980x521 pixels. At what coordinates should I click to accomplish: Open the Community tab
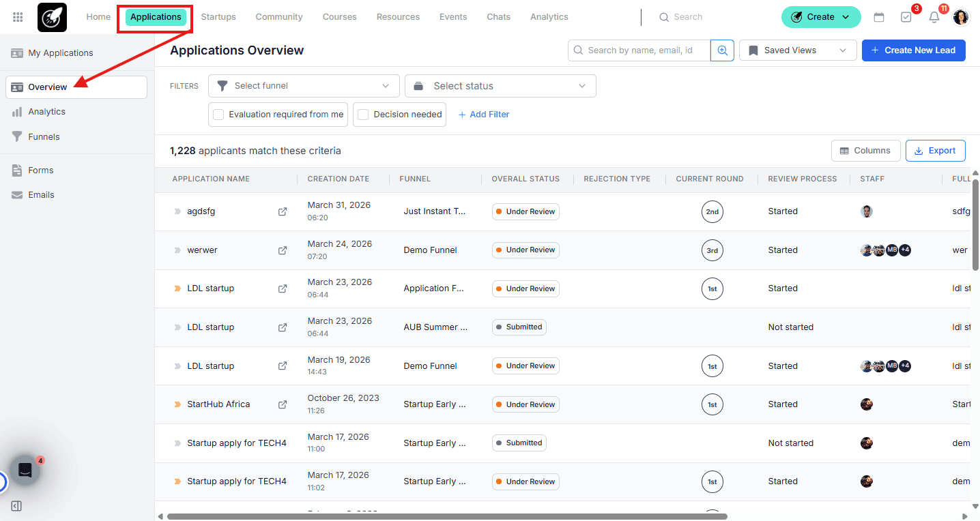point(279,17)
